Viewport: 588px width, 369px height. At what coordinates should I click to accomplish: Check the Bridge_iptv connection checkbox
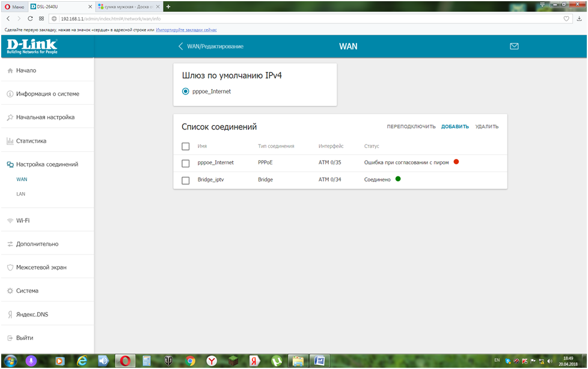185,181
